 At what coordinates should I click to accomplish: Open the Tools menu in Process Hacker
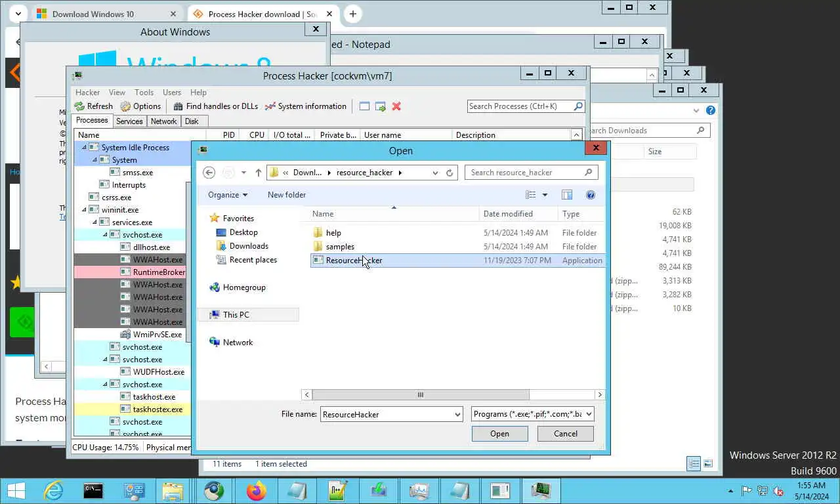point(144,93)
